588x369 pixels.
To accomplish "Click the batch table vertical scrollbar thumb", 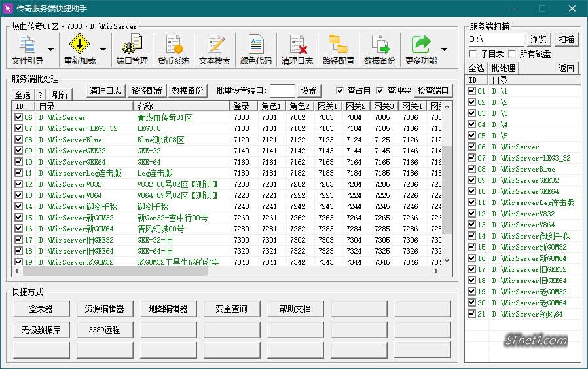I will pos(447,190).
